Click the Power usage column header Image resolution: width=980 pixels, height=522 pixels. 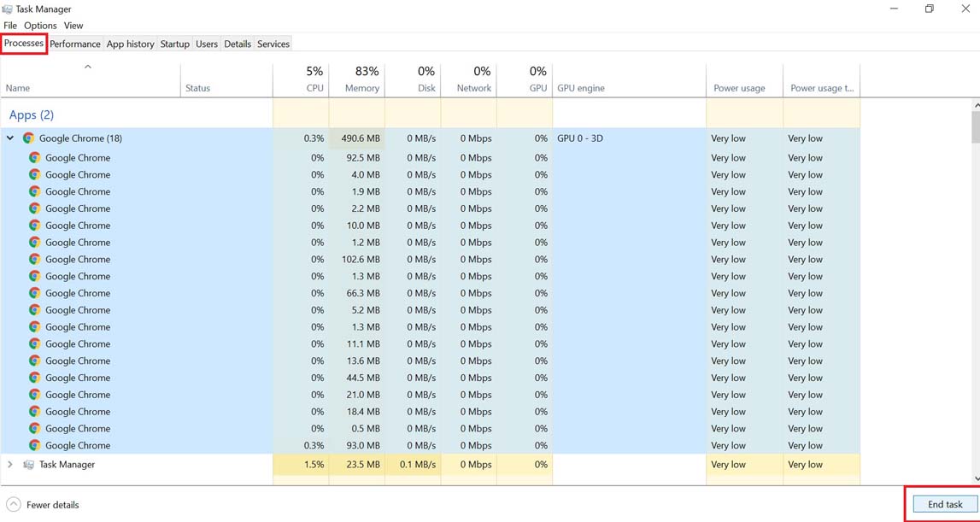tap(744, 80)
